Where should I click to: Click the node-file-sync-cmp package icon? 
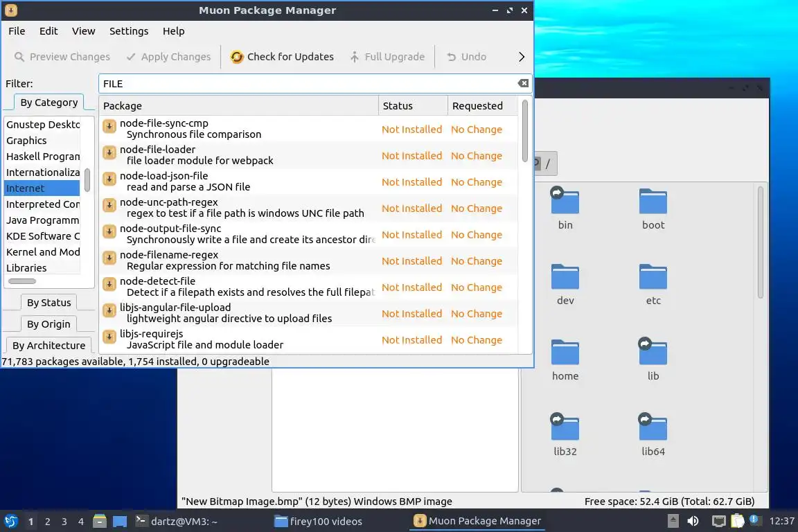[109, 126]
